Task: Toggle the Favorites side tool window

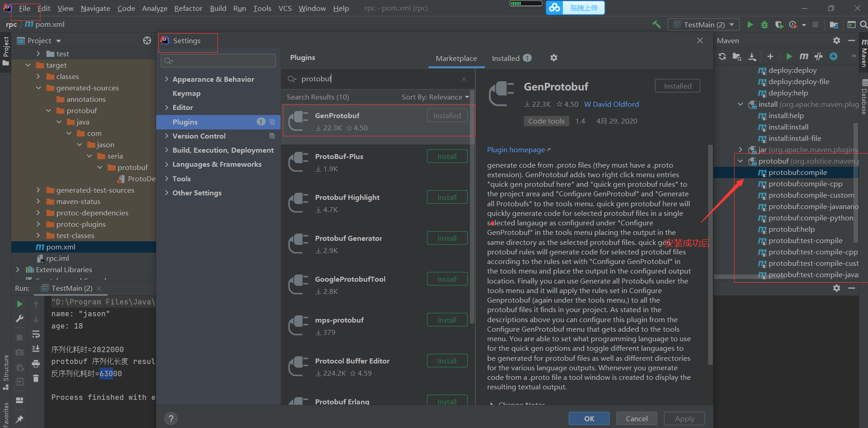Action: tap(6, 414)
